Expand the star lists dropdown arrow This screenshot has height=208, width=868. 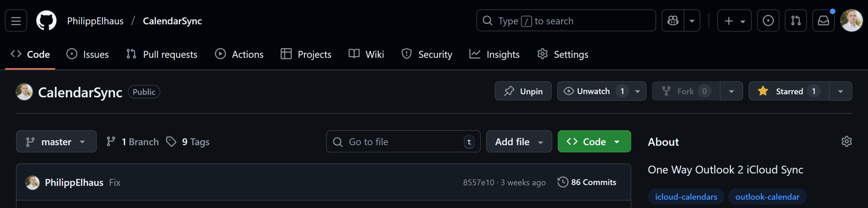(x=841, y=91)
